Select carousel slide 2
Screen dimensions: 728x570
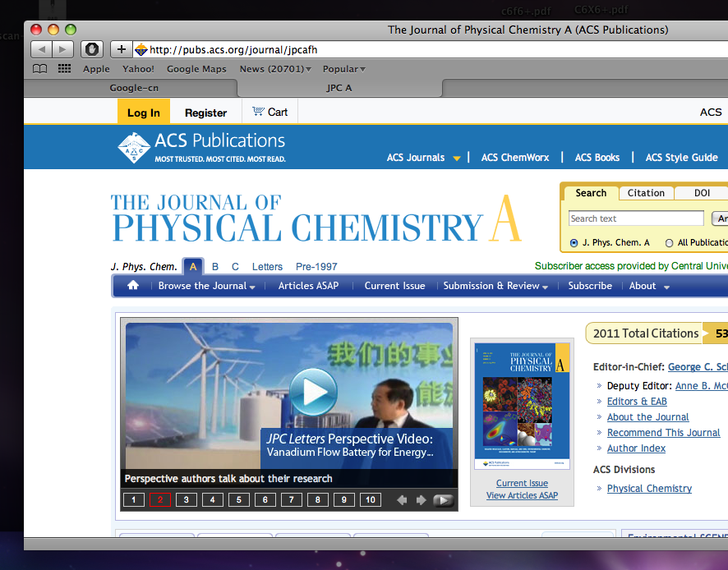pos(160,500)
